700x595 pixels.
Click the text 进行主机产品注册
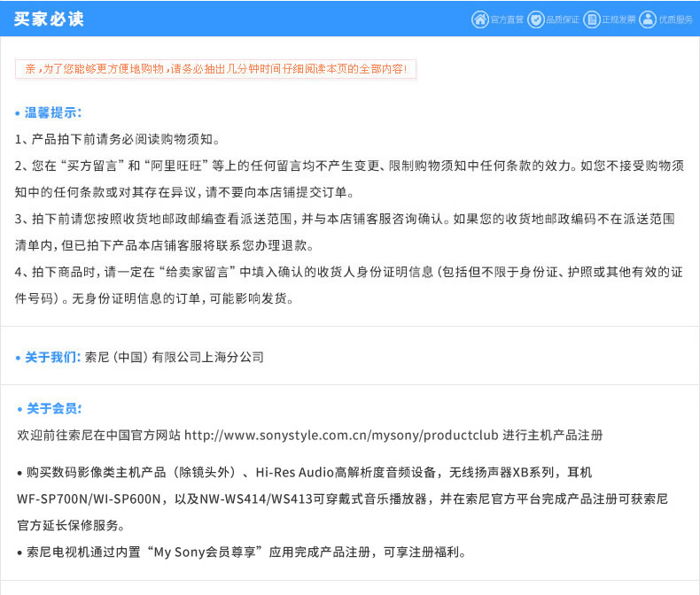[553, 435]
